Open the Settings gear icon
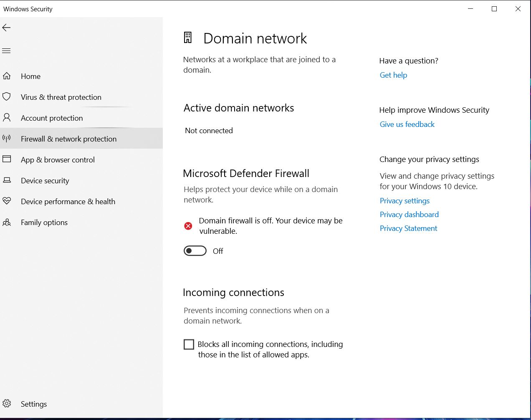The image size is (531, 420). coord(7,403)
